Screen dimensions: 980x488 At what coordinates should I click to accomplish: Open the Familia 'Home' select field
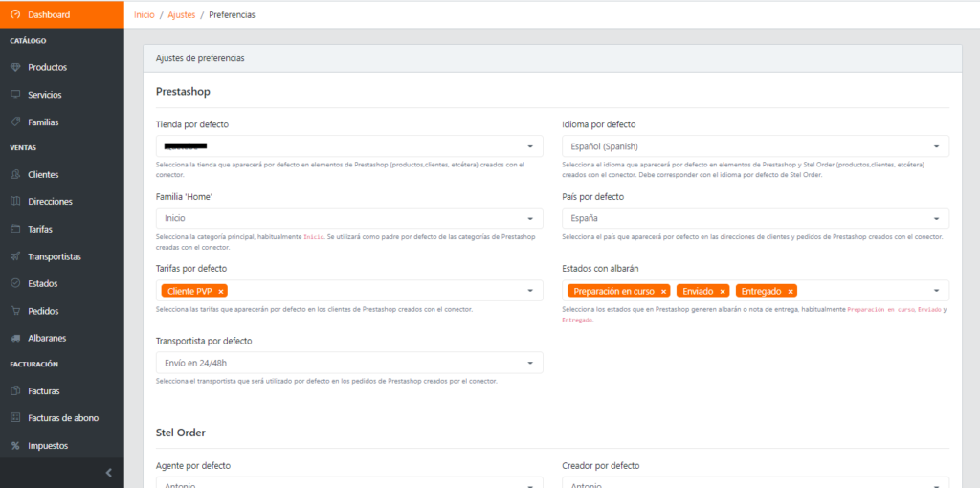[x=348, y=218]
